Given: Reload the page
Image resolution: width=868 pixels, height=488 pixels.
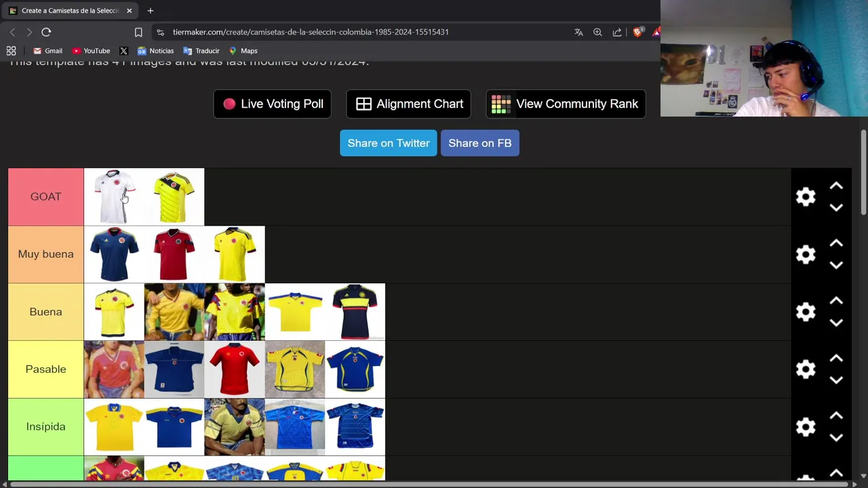Looking at the screenshot, I should [x=46, y=32].
